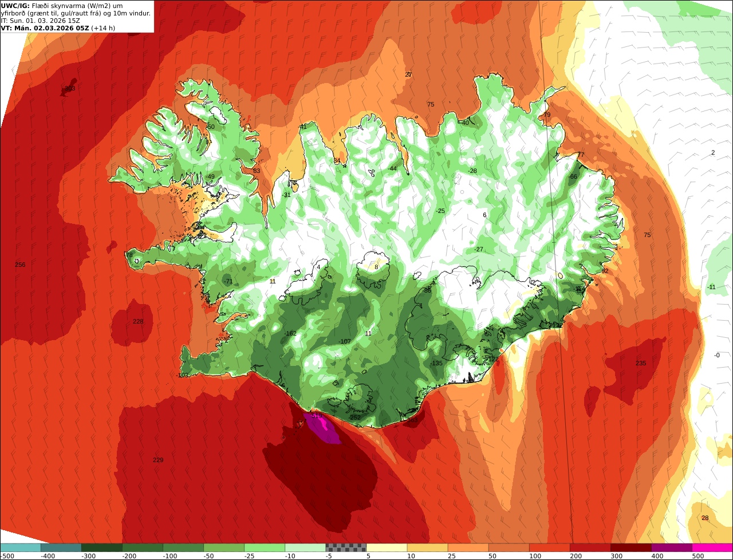Click the -10 to -5 pale green swatch
733x560 pixels.
point(305,547)
